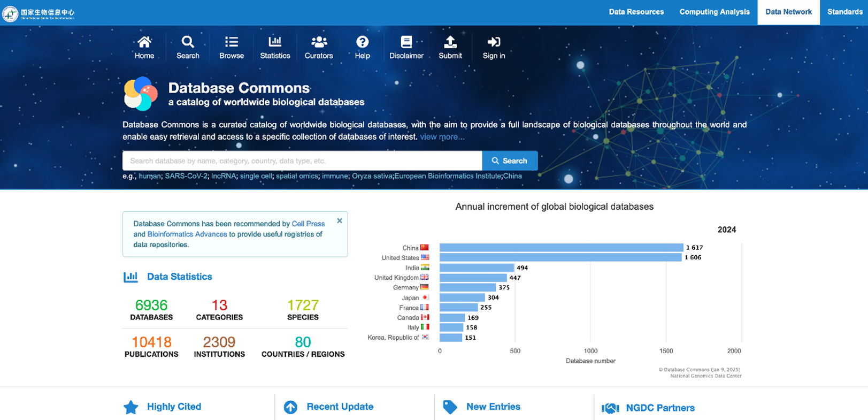868x420 pixels.
Task: Click the United States bar showing 1 606
Action: [560, 257]
